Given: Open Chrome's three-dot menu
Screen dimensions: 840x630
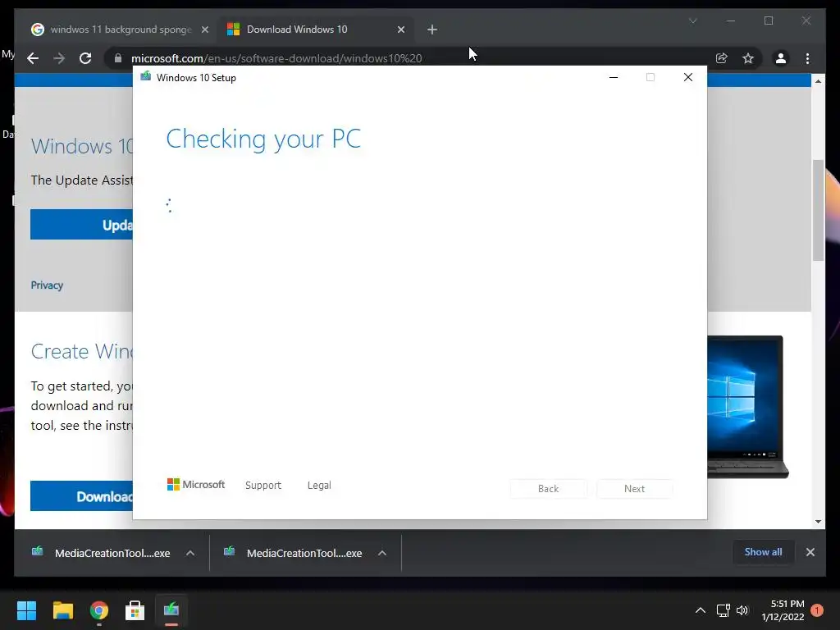Looking at the screenshot, I should pos(808,58).
